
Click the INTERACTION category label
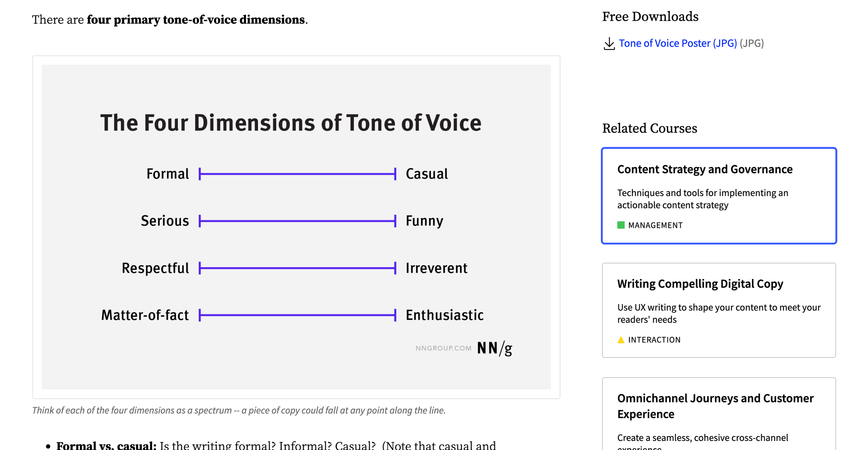click(x=654, y=340)
